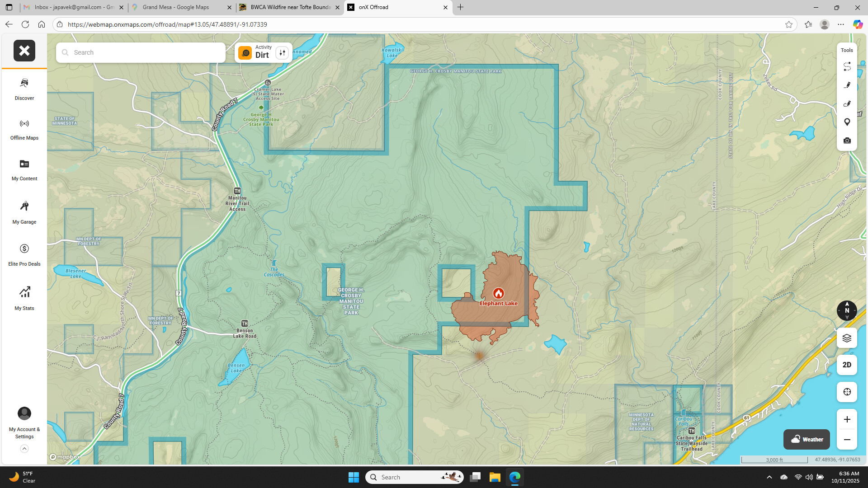Open the map layers panel

[x=847, y=338]
